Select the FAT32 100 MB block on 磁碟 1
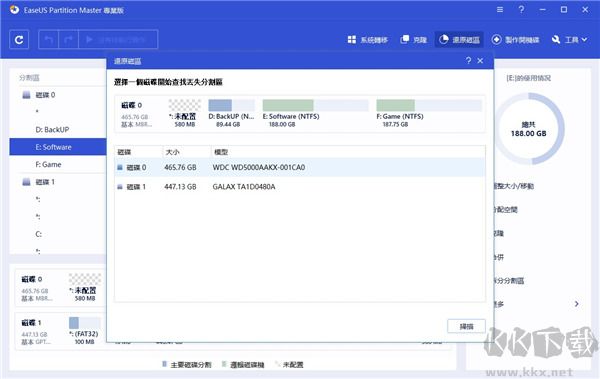The height and width of the screenshot is (379, 600). [x=85, y=331]
